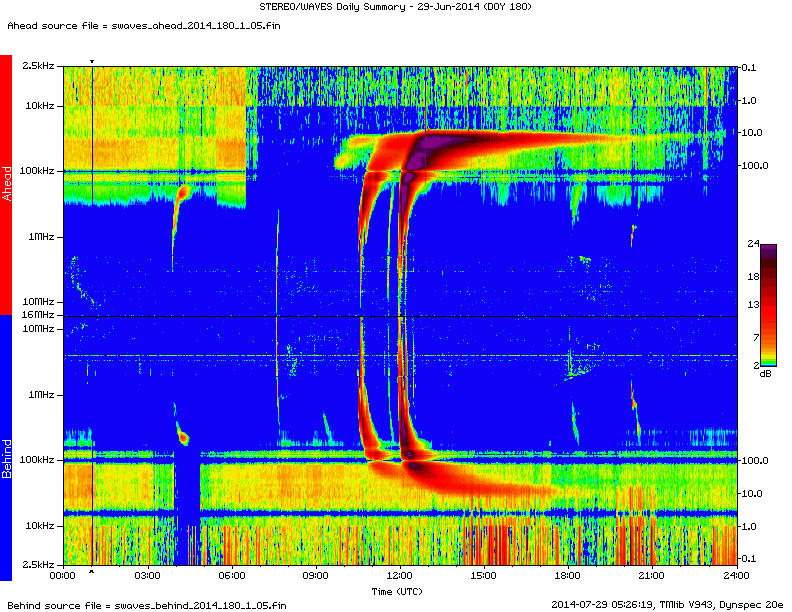This screenshot has width=792, height=612.
Task: Click the 16MHz frequency label
Action: pos(38,315)
